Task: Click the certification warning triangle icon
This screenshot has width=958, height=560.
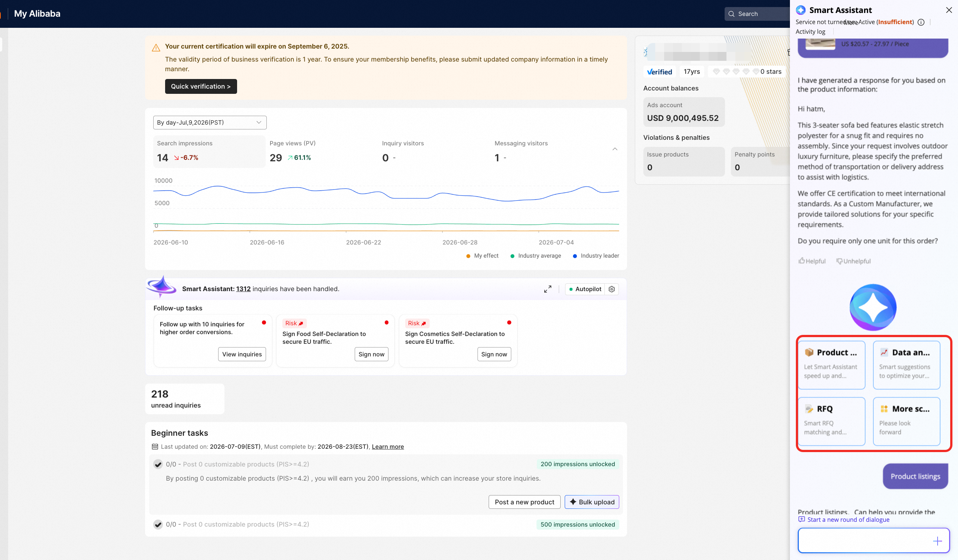Action: coord(156,47)
